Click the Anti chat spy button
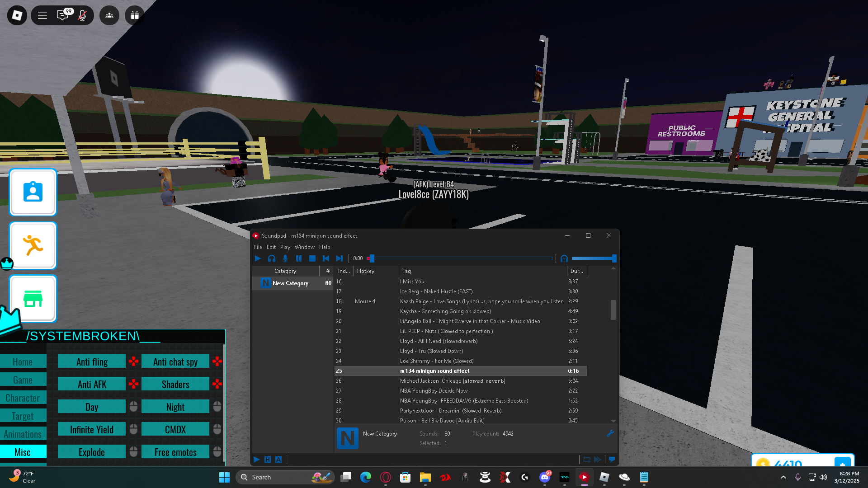868x488 pixels. click(x=175, y=361)
